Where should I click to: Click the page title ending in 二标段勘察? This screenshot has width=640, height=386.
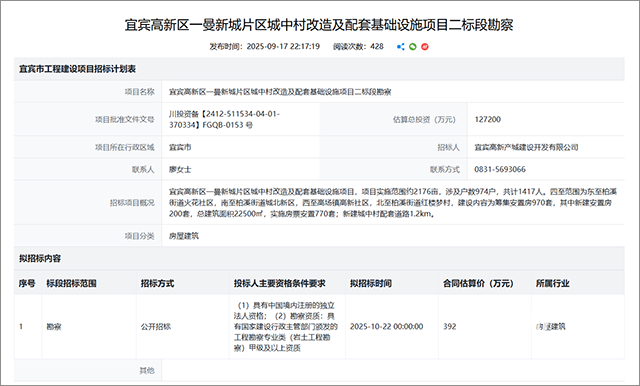coord(319,25)
